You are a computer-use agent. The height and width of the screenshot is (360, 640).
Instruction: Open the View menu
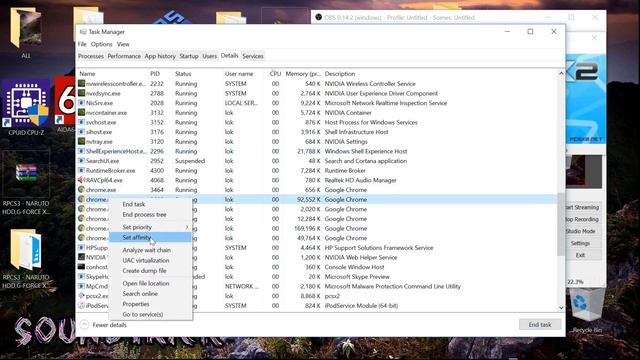coord(123,44)
